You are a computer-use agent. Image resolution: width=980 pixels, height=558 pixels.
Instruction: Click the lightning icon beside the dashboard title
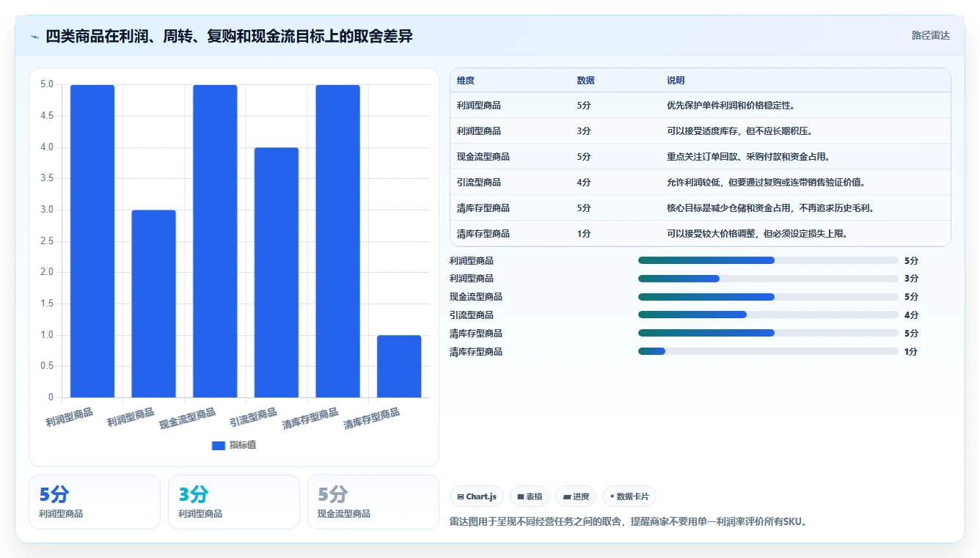pyautogui.click(x=34, y=37)
